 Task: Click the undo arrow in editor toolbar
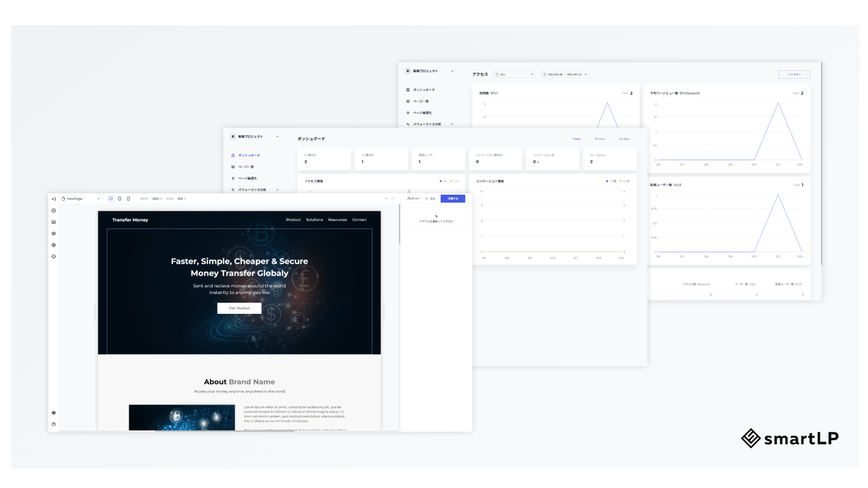386,199
